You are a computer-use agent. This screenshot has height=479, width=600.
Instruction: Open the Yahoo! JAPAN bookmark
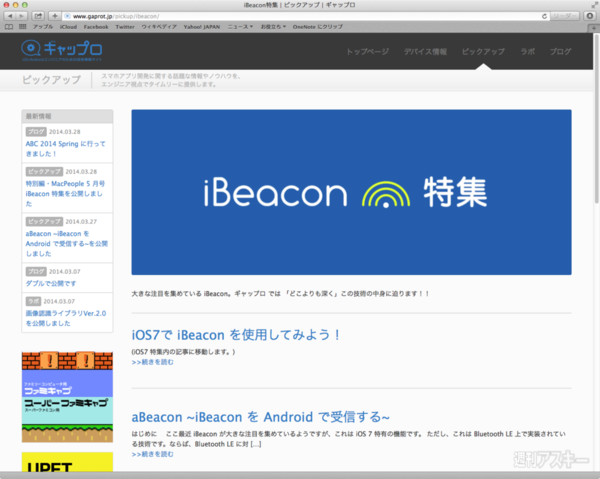click(x=202, y=27)
